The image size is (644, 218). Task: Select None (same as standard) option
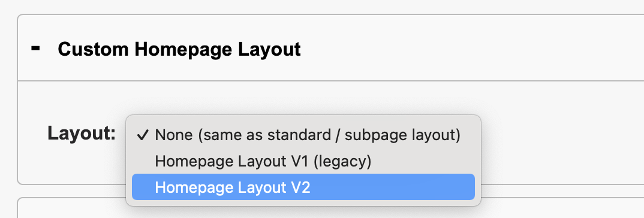303,135
